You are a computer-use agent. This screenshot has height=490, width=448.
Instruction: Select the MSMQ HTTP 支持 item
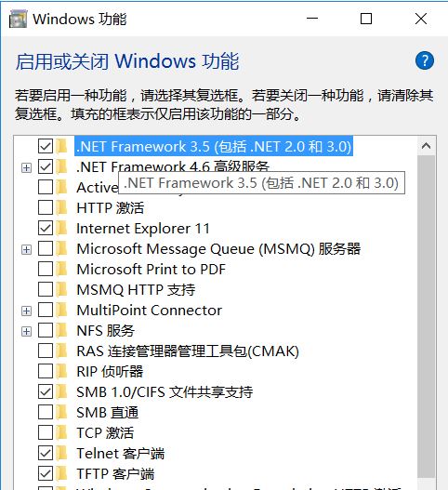click(136, 290)
